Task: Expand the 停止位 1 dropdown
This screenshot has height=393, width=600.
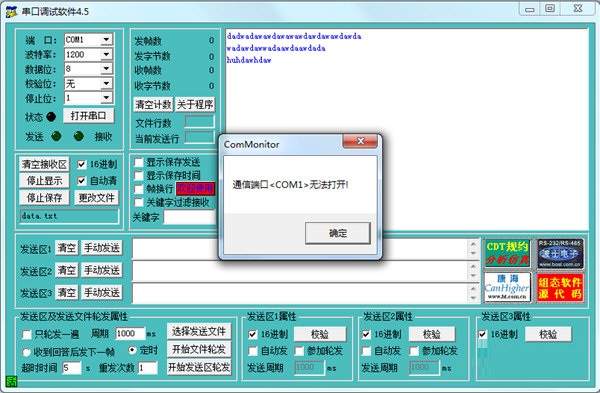Action: click(x=106, y=98)
